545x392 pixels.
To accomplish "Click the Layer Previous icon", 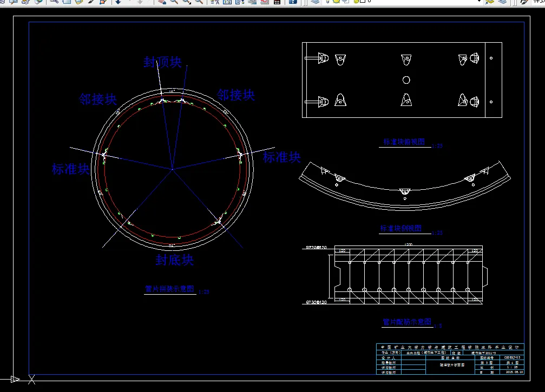I will point(502,2).
